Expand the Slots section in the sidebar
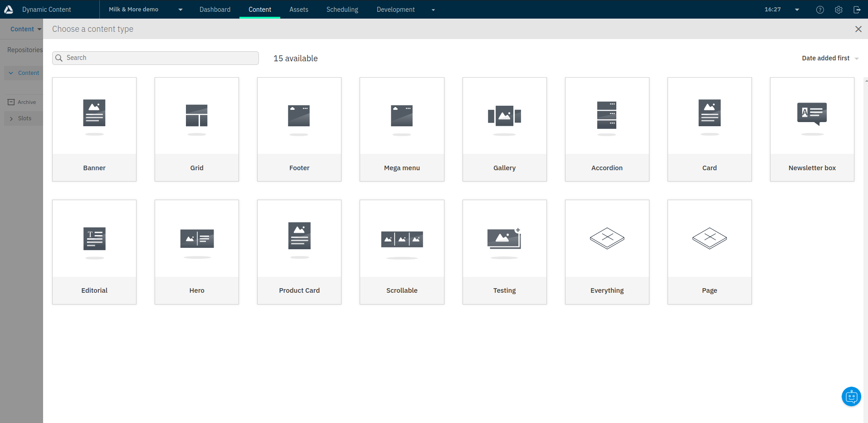This screenshot has height=423, width=868. click(x=11, y=118)
